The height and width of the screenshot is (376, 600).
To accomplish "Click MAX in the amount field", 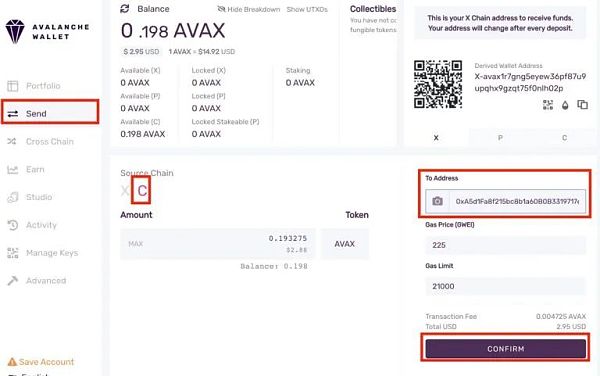I will [x=135, y=244].
